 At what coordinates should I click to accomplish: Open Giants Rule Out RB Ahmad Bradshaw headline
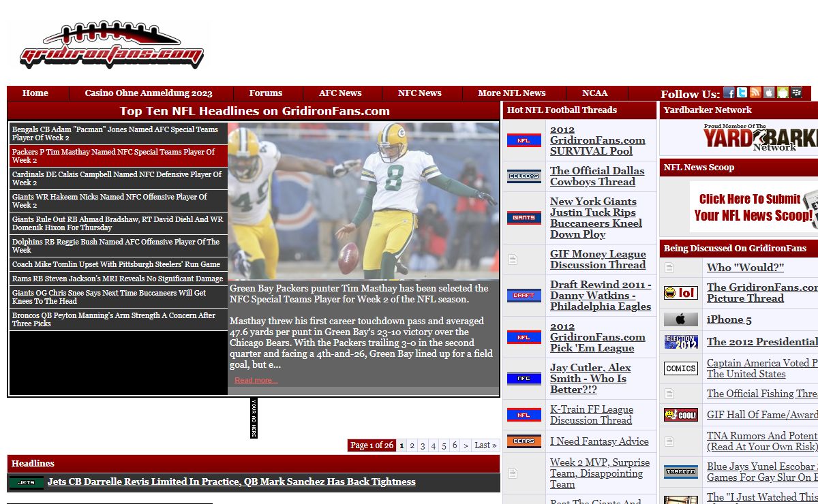(x=119, y=223)
